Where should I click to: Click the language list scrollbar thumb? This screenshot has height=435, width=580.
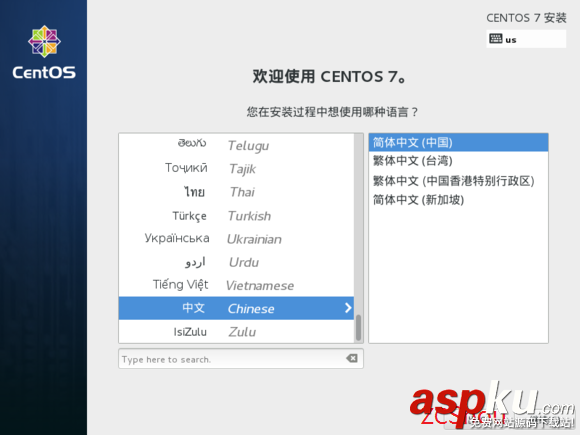click(358, 327)
